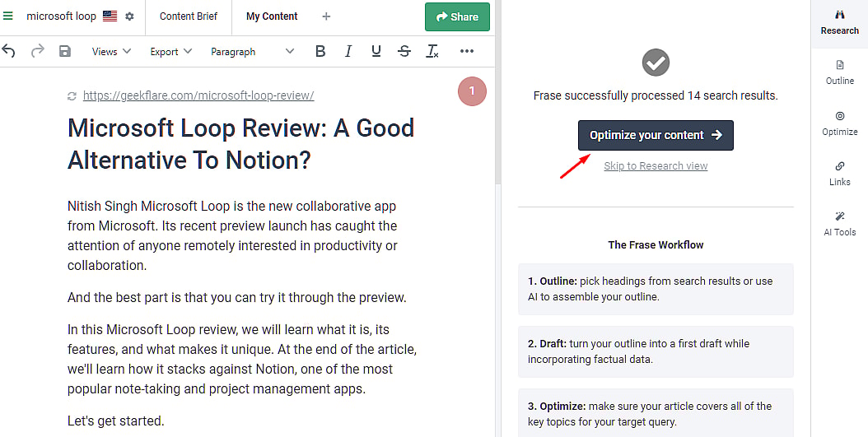Add a new tab with the plus

tap(326, 16)
